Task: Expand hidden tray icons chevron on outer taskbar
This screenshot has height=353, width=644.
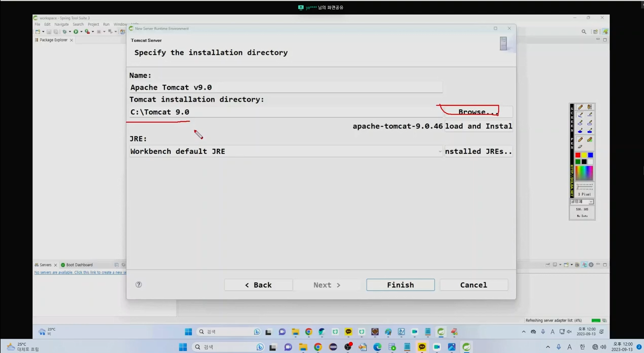Action: click(548, 347)
